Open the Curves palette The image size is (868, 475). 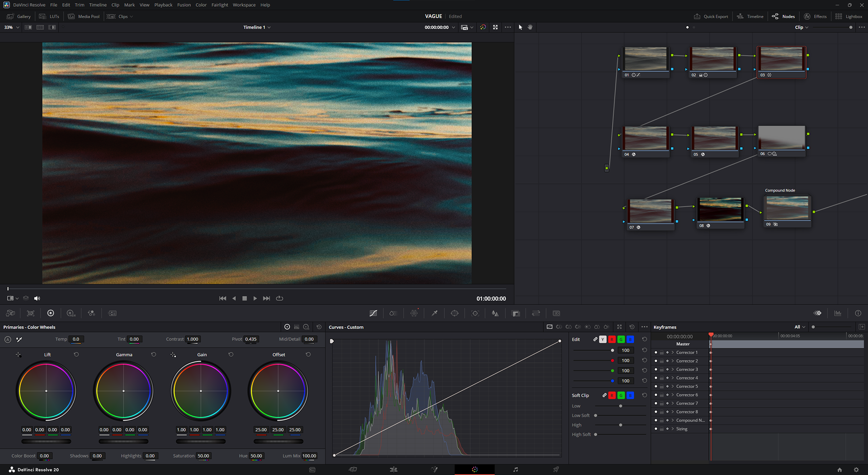coord(373,313)
